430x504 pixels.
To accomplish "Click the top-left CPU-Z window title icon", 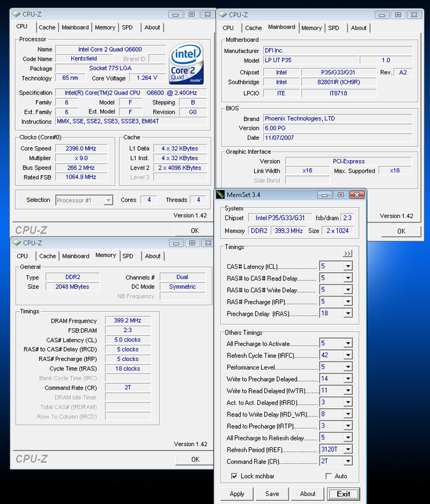I will [16, 14].
